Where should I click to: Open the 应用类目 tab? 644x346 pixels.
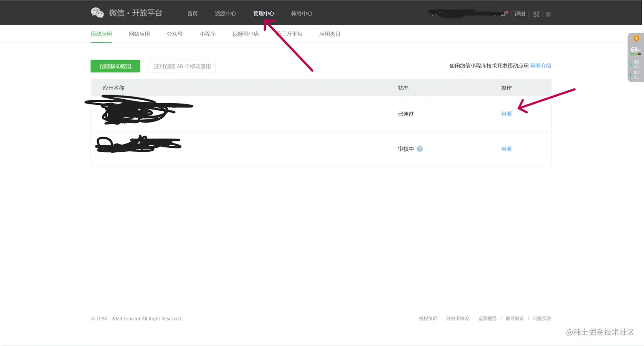click(329, 34)
